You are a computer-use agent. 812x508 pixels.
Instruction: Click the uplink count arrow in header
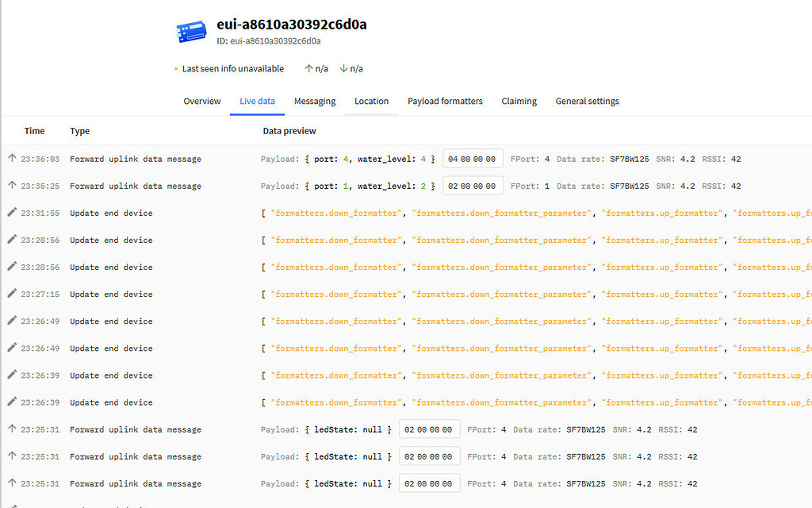tap(309, 69)
